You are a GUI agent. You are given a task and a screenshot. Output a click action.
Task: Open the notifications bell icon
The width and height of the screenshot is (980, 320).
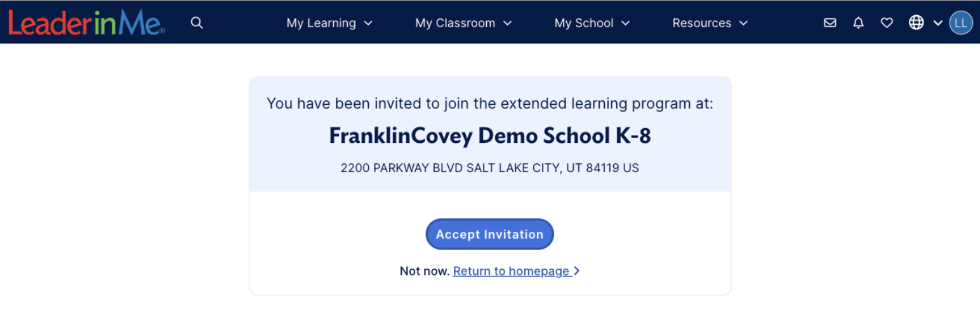859,23
